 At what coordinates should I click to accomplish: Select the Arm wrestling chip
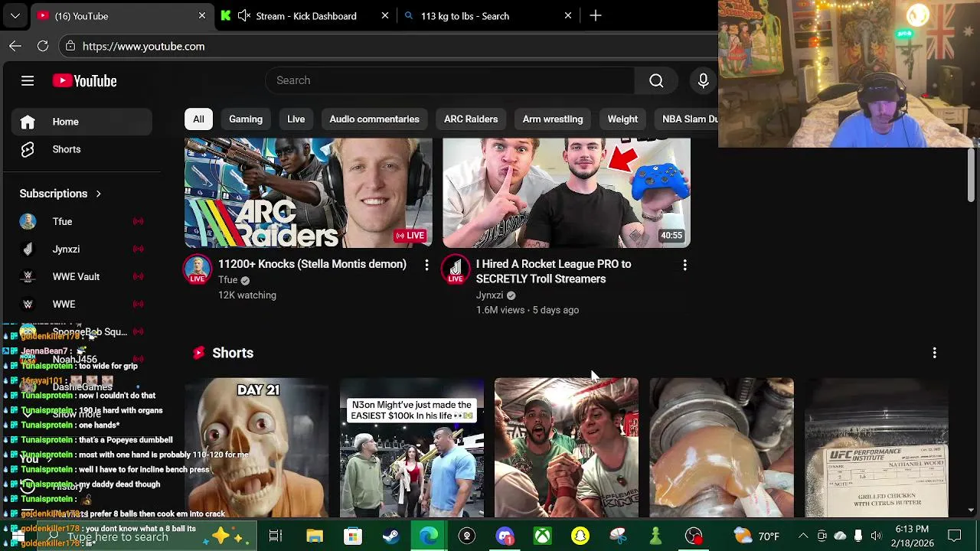click(553, 119)
